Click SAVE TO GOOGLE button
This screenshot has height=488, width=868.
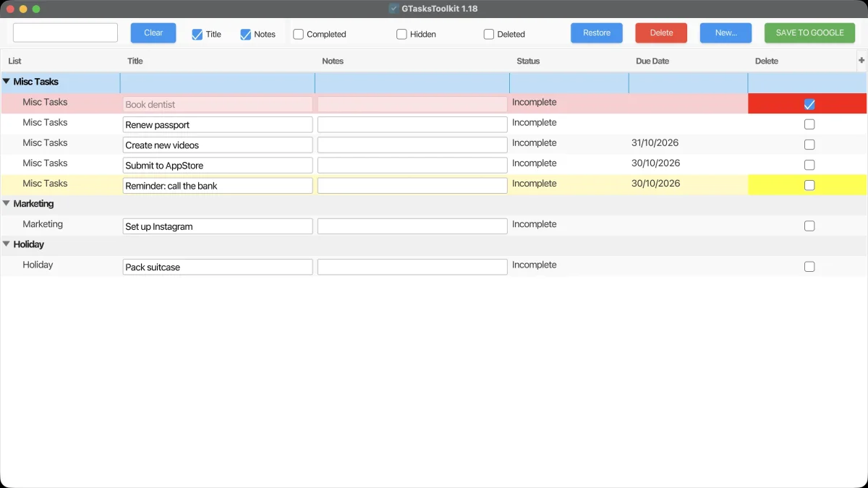click(x=809, y=33)
